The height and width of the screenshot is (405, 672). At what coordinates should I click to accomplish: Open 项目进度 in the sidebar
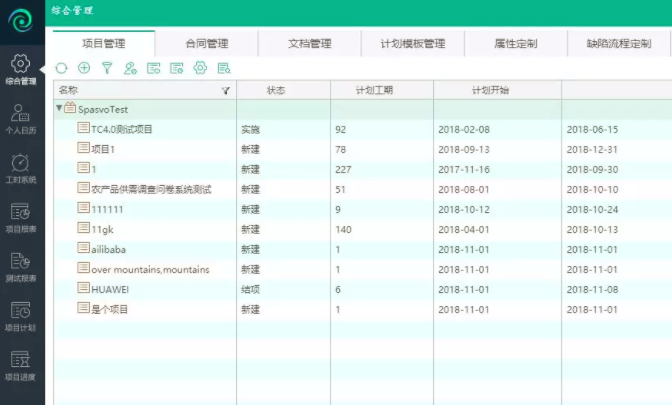(22, 364)
